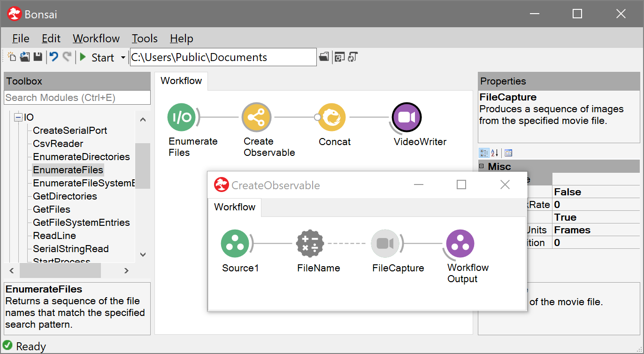This screenshot has height=354, width=644.
Task: Click the New File toolbar icon
Action: pyautogui.click(x=12, y=57)
